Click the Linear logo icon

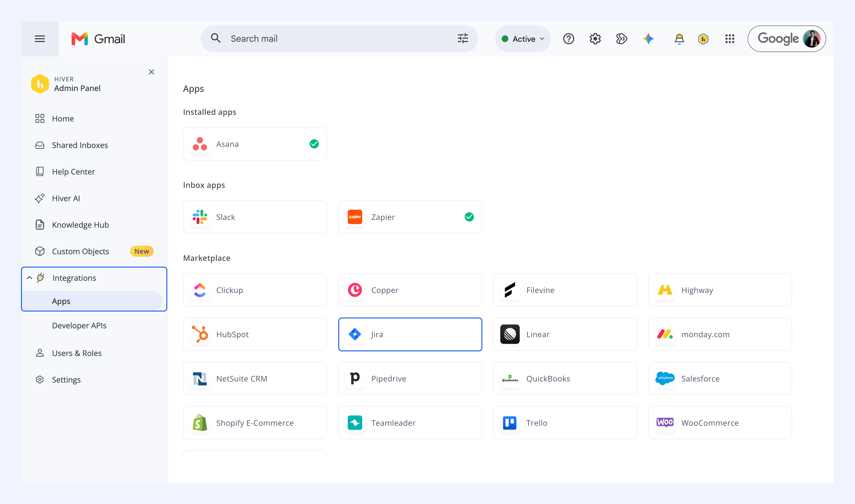510,334
